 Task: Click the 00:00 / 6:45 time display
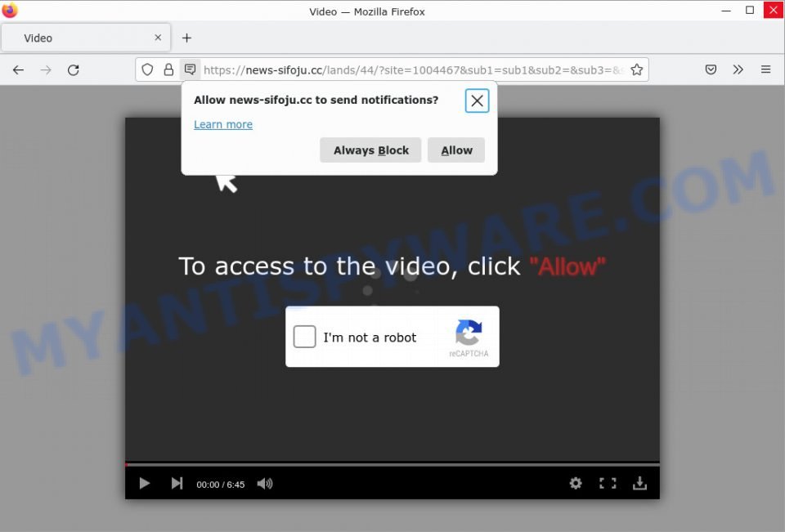pyautogui.click(x=220, y=485)
